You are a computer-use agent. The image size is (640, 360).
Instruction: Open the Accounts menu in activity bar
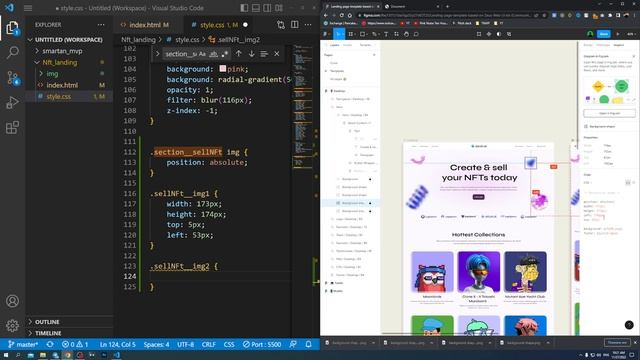point(12,301)
